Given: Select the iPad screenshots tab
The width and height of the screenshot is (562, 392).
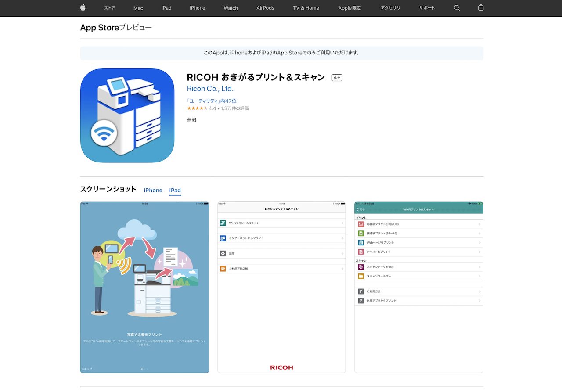Looking at the screenshot, I should pos(175,190).
